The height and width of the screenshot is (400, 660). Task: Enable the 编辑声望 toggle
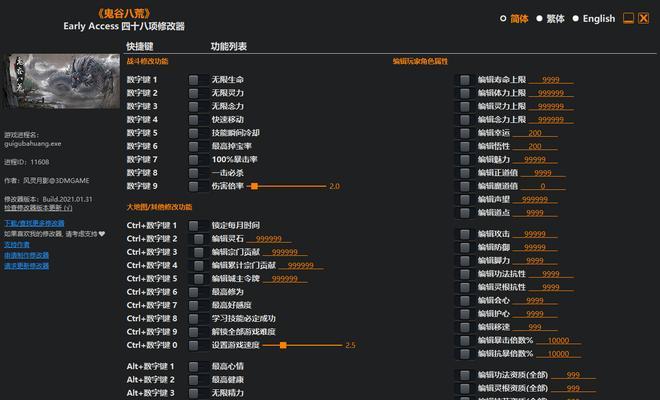[465, 200]
